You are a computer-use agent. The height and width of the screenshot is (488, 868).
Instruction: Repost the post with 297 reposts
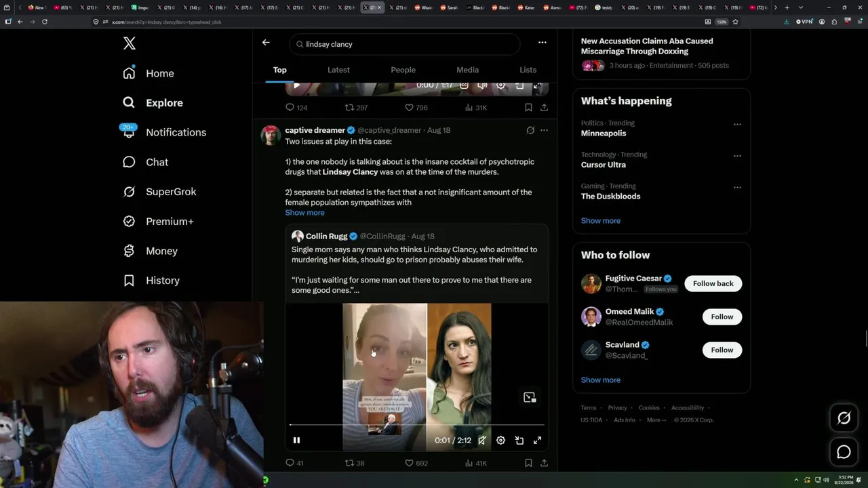[356, 108]
